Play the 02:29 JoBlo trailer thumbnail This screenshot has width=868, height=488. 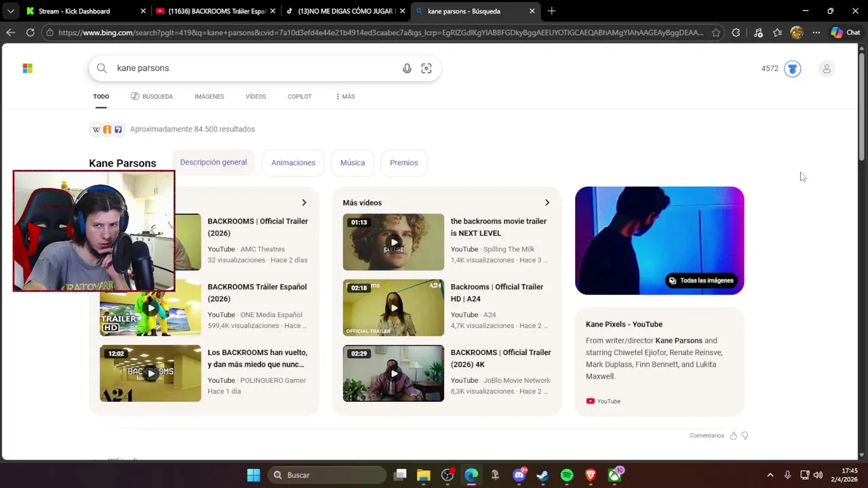coord(393,373)
